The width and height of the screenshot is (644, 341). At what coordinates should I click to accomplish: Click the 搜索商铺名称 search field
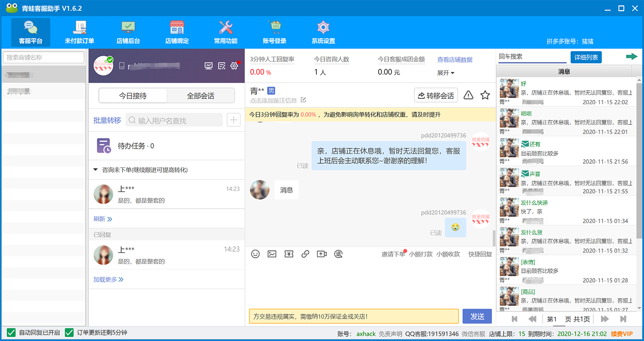point(44,57)
